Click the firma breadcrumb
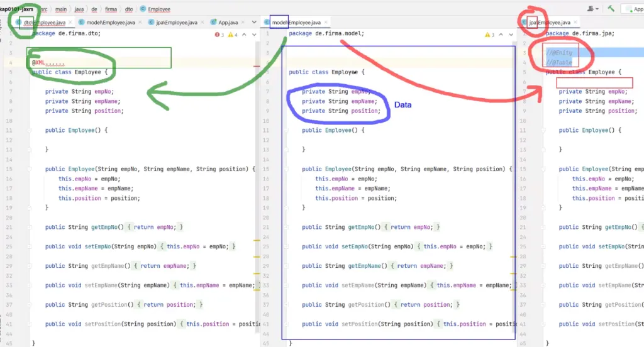This screenshot has height=347, width=644. click(111, 9)
